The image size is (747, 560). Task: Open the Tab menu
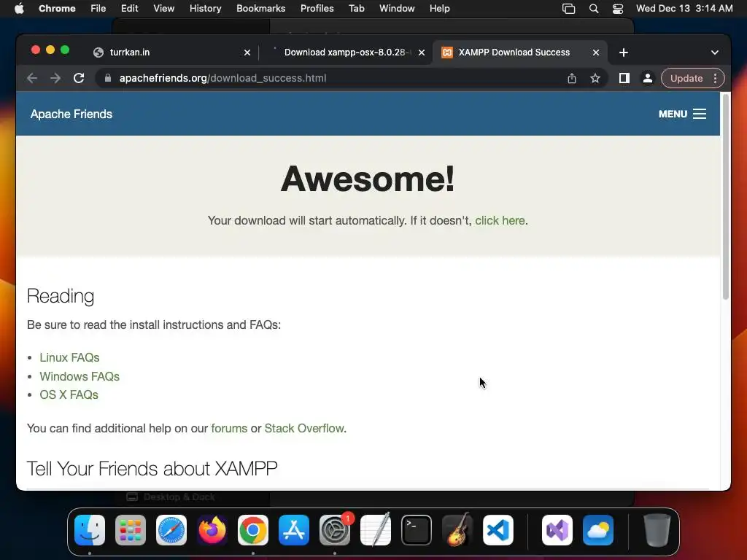356,9
